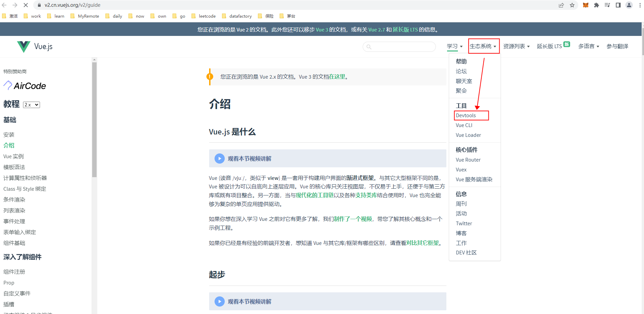Open the 'learn' bookmark folder
Image resolution: width=644 pixels, height=314 pixels.
point(56,16)
